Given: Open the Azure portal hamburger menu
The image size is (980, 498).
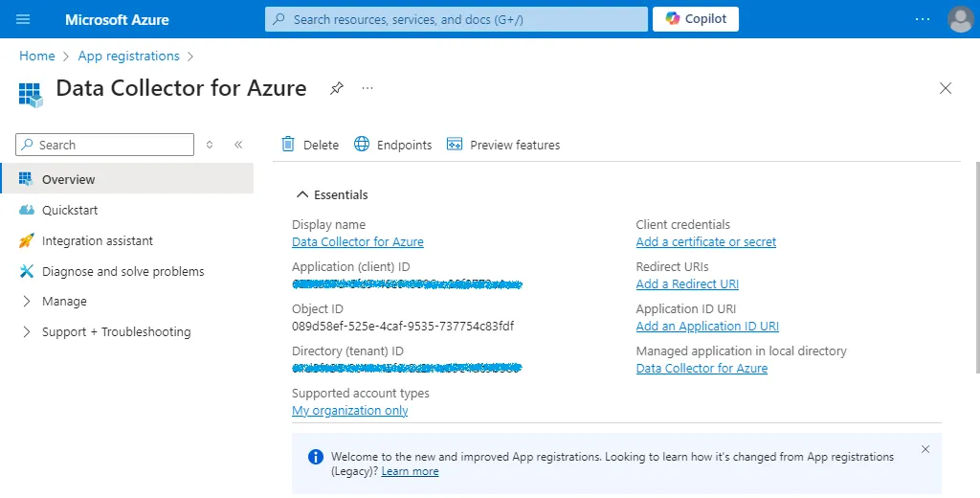Looking at the screenshot, I should click(24, 19).
